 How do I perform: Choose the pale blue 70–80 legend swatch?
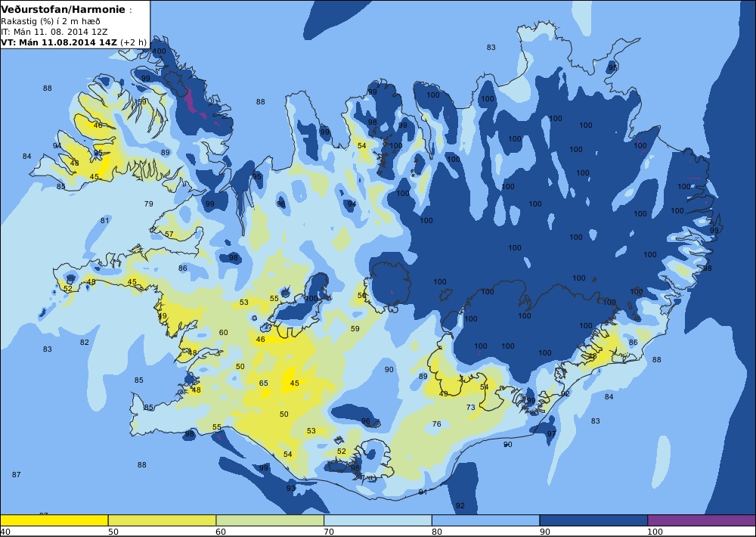point(378,520)
